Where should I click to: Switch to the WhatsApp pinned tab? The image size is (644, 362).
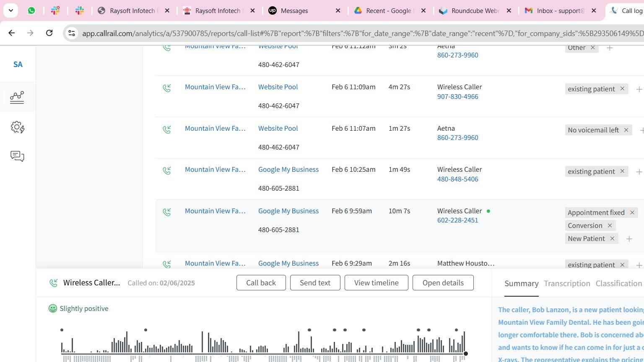[x=31, y=10]
